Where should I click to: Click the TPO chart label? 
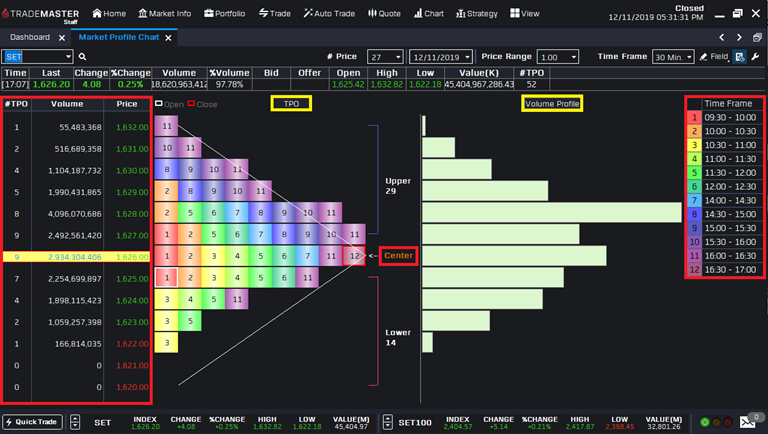pos(291,103)
